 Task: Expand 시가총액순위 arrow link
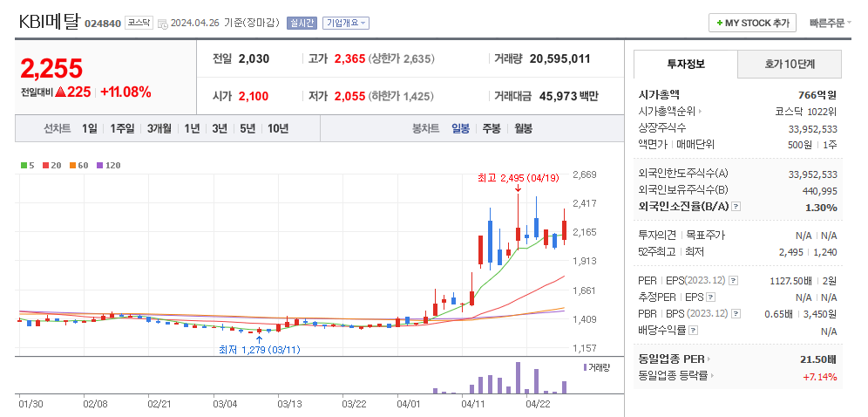point(700,112)
